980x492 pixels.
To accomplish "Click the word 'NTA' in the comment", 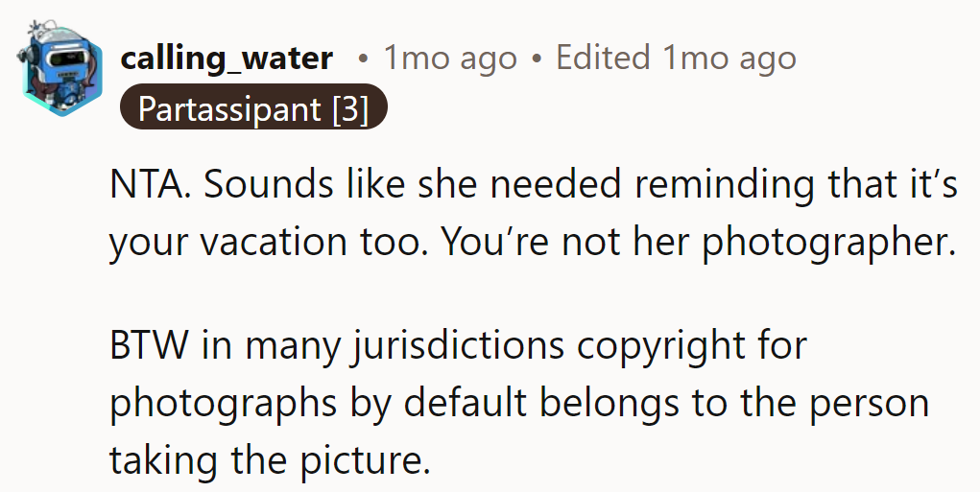I will click(141, 184).
